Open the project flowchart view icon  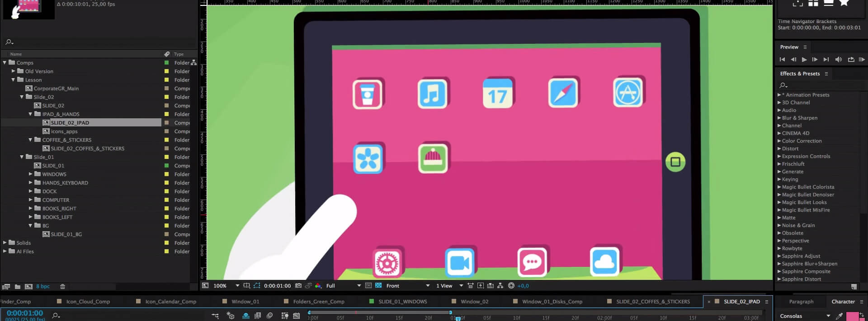click(193, 63)
